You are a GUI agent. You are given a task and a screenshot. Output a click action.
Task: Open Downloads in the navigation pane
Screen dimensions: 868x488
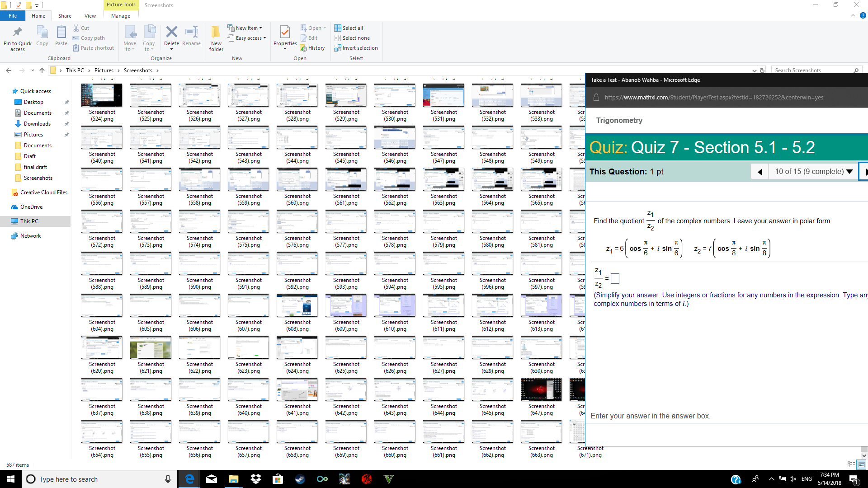(37, 124)
